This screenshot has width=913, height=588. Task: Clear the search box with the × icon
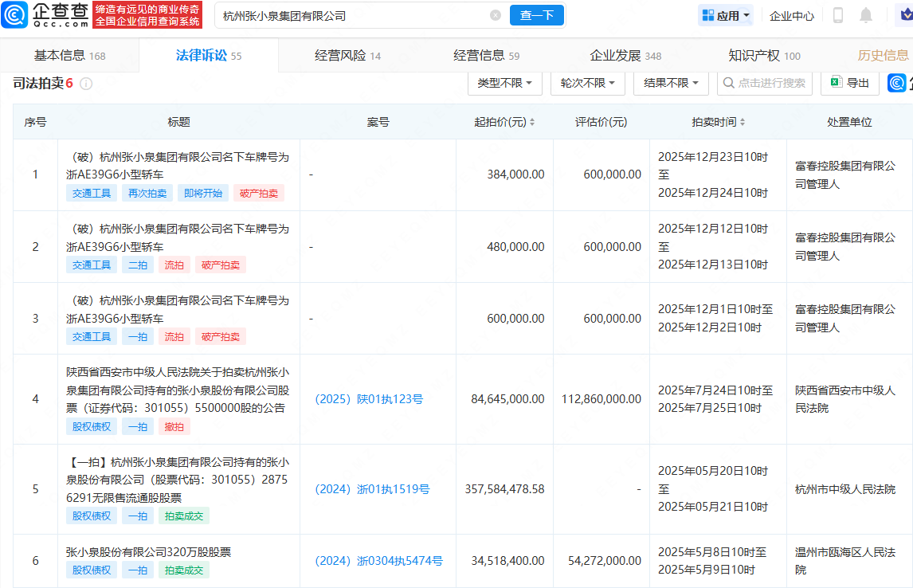496,14
